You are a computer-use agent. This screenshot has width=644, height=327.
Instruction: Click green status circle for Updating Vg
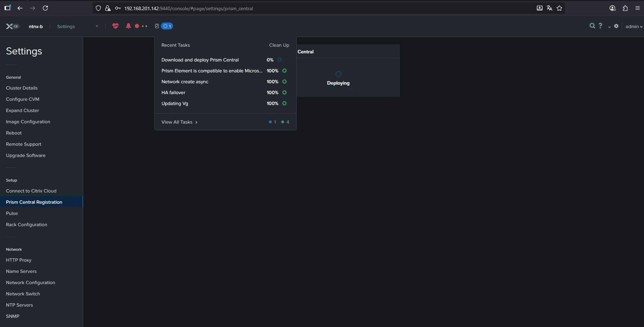[x=284, y=103]
